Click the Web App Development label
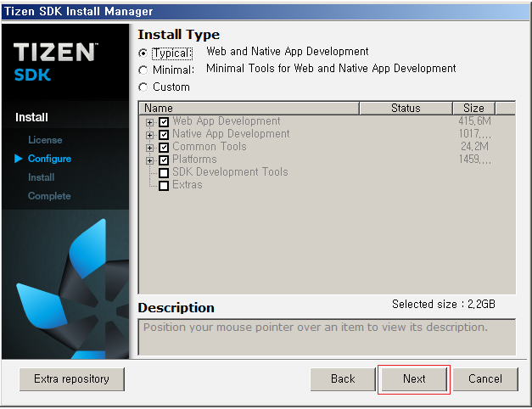This screenshot has width=532, height=409. (227, 120)
